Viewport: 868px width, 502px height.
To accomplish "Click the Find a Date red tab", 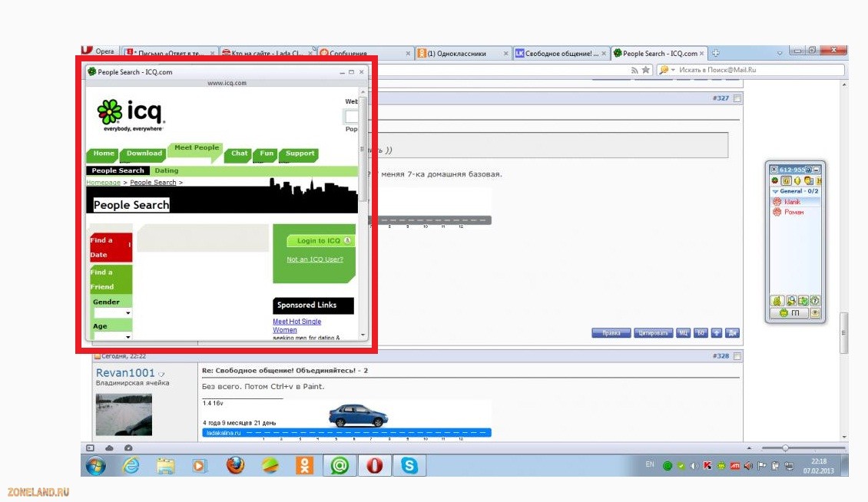I will point(111,247).
